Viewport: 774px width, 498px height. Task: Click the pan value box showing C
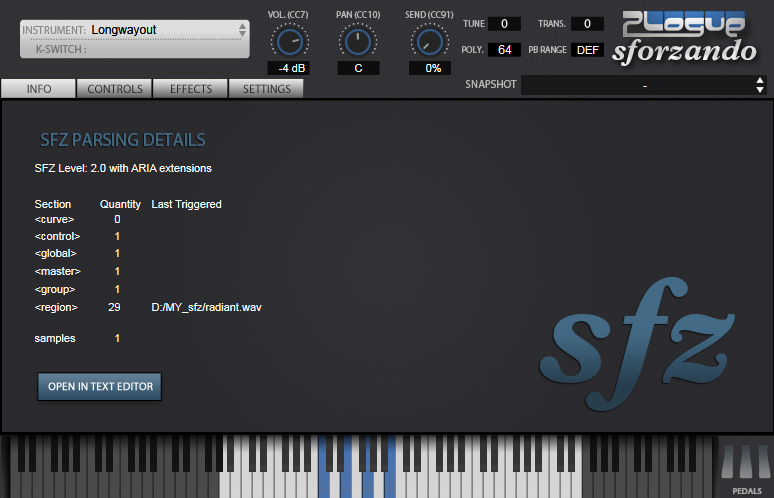(x=358, y=68)
